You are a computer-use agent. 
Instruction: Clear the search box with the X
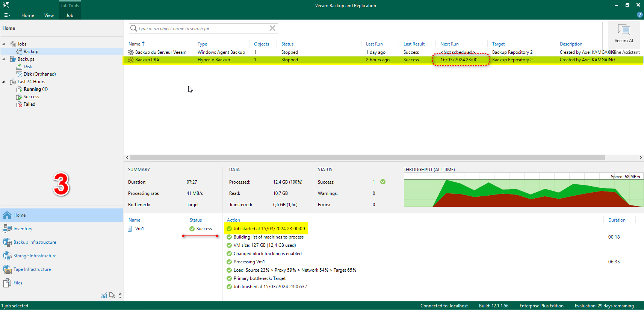(x=272, y=28)
